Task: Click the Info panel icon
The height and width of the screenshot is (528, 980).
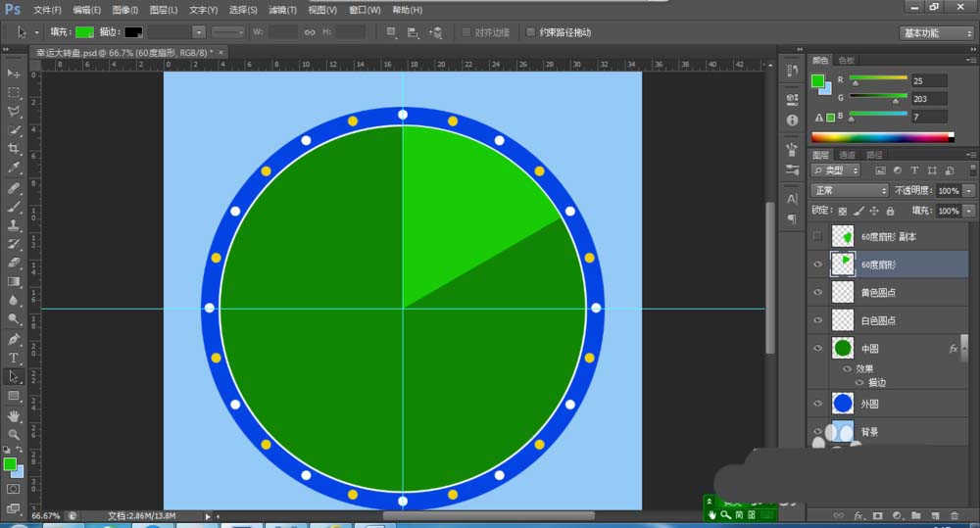Action: 792,120
